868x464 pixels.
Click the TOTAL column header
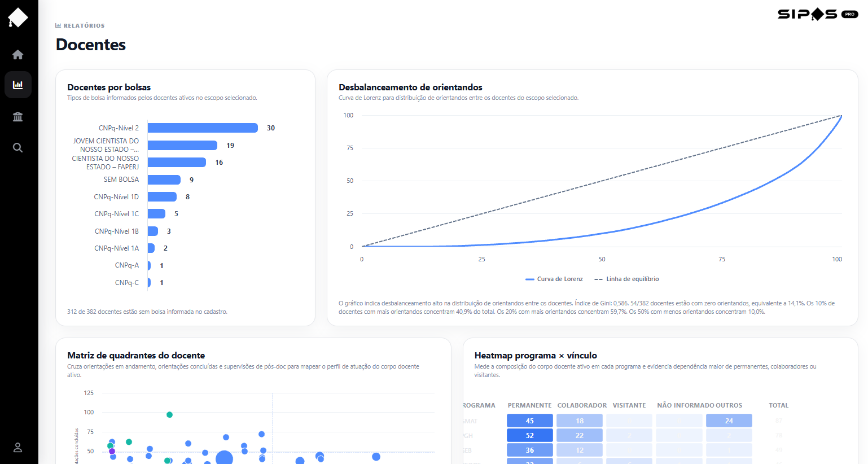779,405
